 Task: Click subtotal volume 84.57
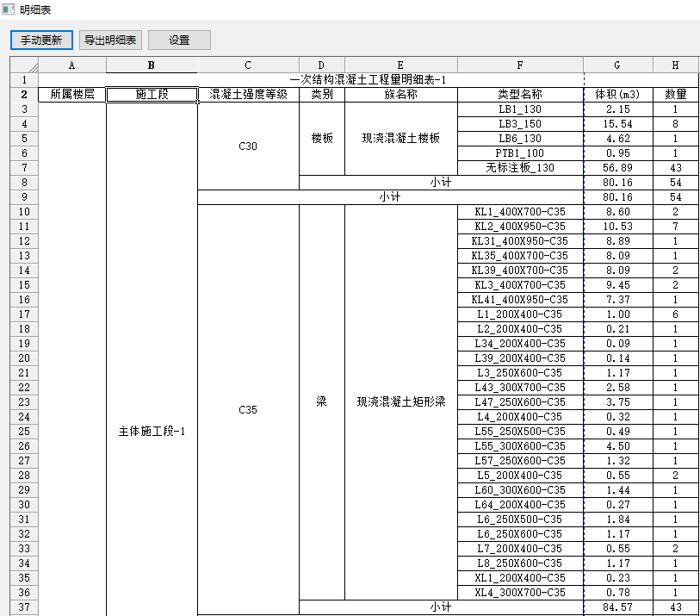(618, 607)
